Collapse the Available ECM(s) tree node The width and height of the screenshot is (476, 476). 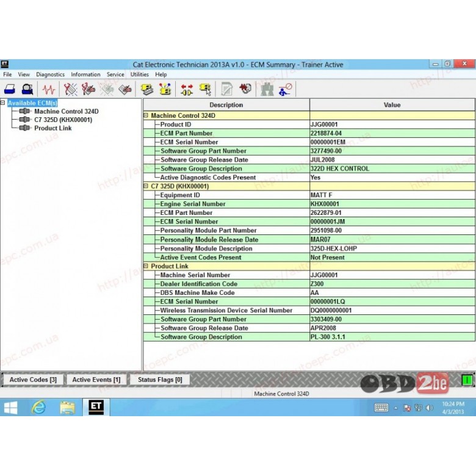tap(2, 103)
